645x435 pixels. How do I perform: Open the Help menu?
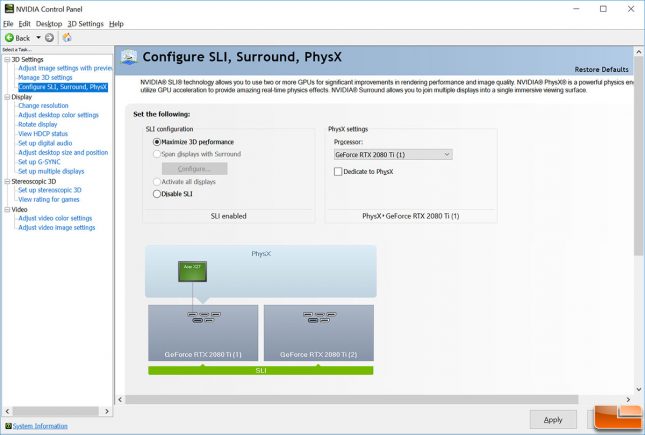coord(116,24)
